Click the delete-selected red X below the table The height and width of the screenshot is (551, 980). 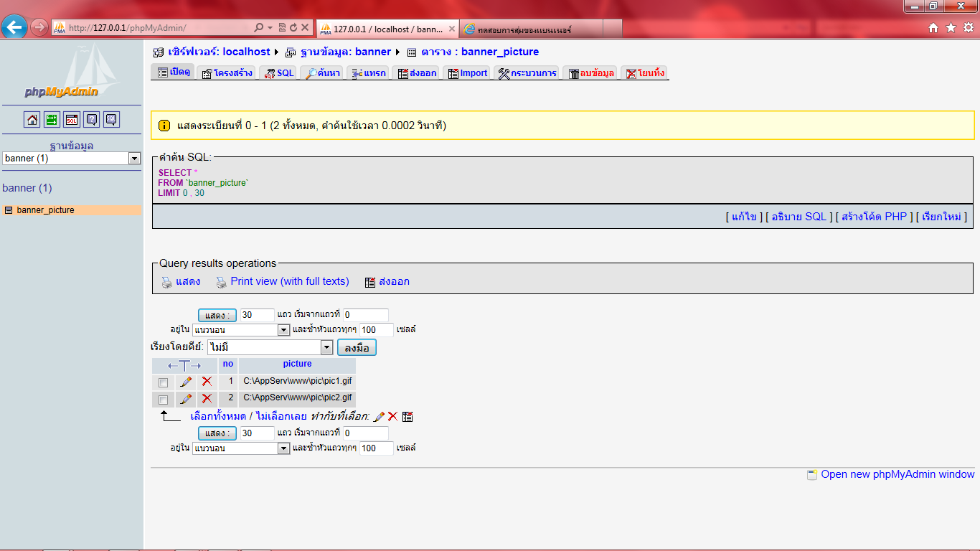coord(392,416)
